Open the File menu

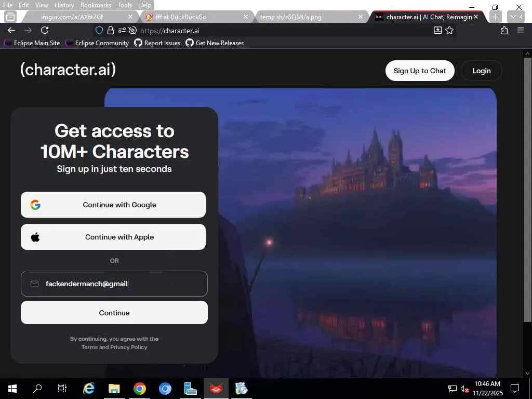pyautogui.click(x=7, y=5)
